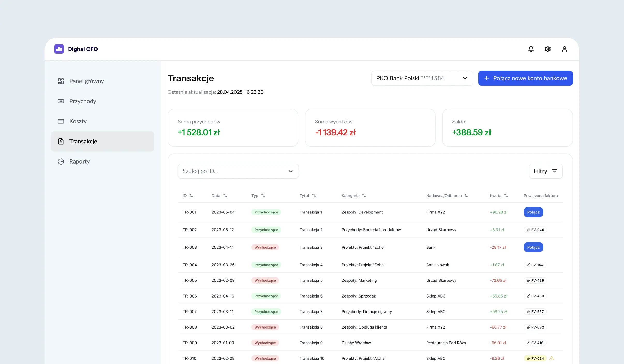
Task: Sort table by Typ column arrows
Action: (263, 196)
